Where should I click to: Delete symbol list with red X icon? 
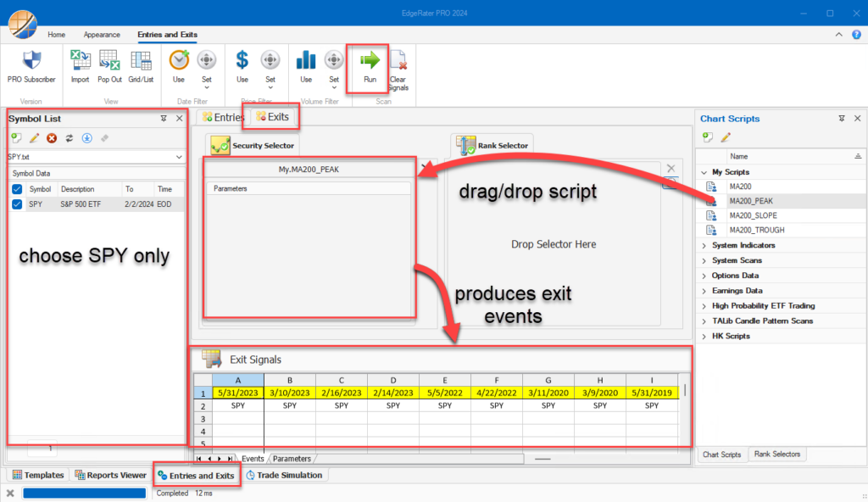[x=52, y=138]
